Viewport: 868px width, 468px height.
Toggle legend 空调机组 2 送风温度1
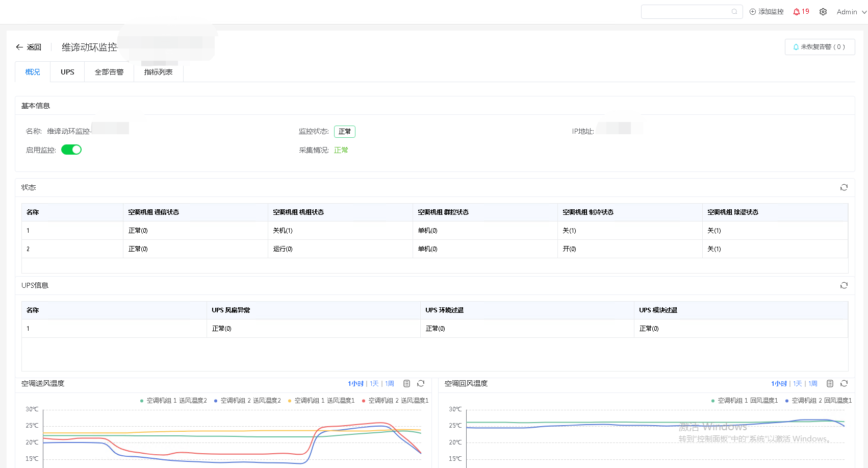click(395, 401)
